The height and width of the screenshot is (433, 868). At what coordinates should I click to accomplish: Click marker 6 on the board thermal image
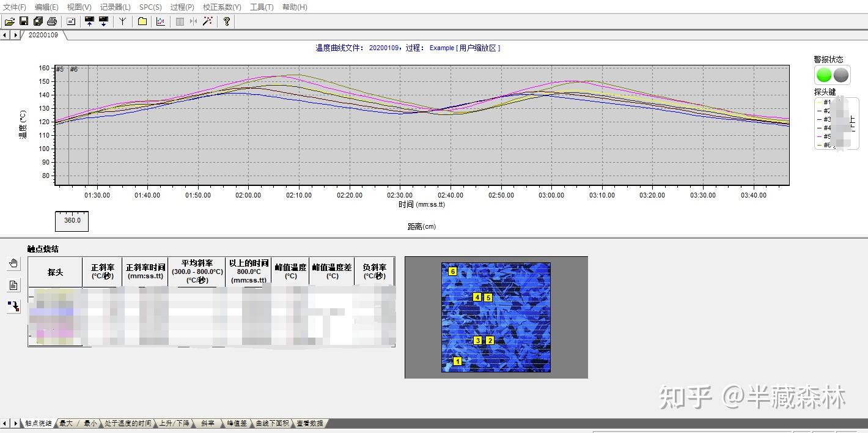pyautogui.click(x=452, y=270)
